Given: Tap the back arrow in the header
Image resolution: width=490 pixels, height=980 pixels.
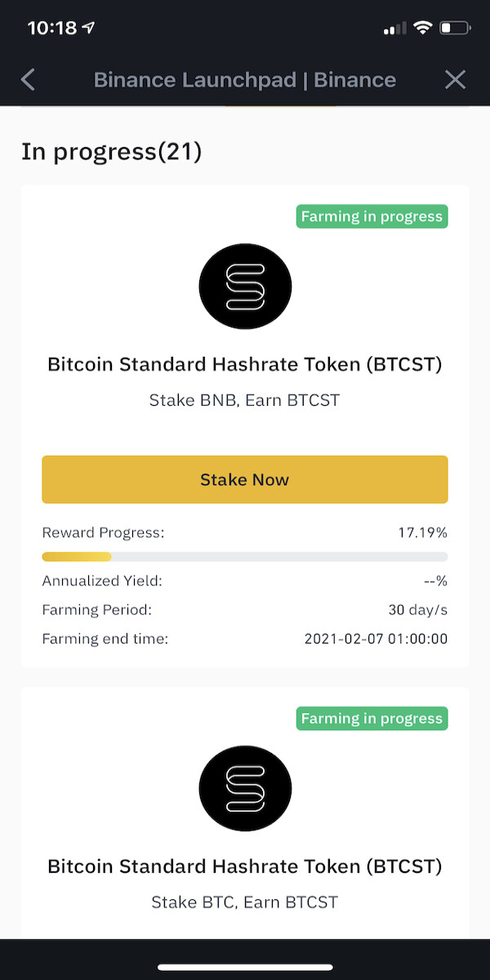Looking at the screenshot, I should coord(28,79).
